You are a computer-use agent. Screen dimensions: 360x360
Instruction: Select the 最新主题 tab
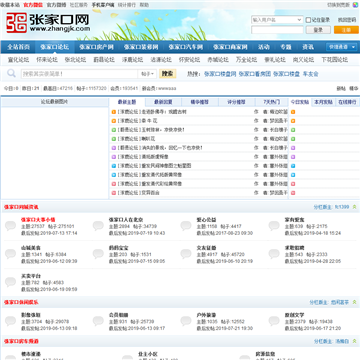click(127, 102)
